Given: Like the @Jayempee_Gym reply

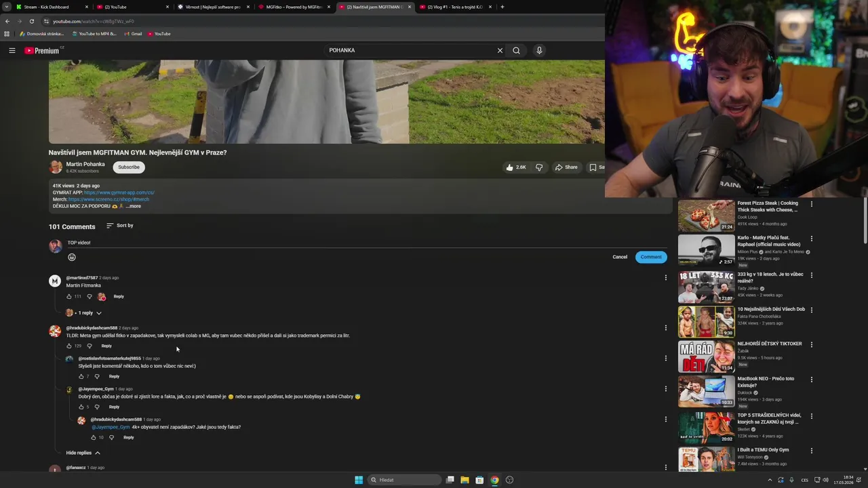Looking at the screenshot, I should point(81,407).
